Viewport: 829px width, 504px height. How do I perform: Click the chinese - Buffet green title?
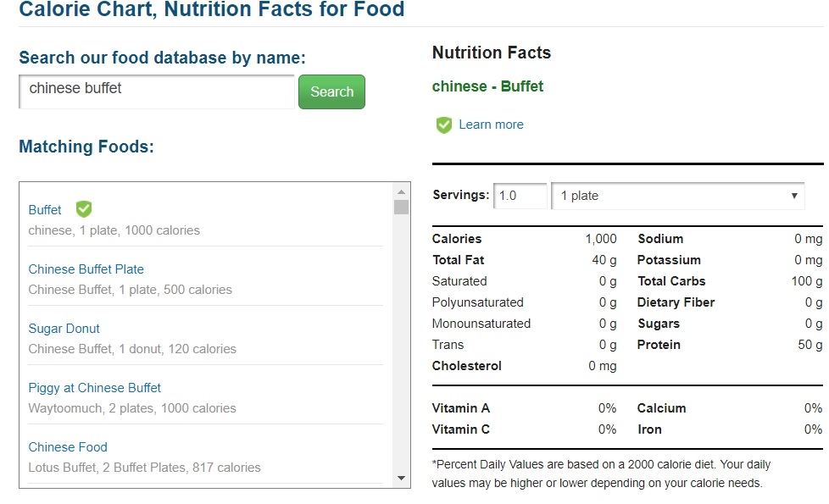tap(487, 86)
